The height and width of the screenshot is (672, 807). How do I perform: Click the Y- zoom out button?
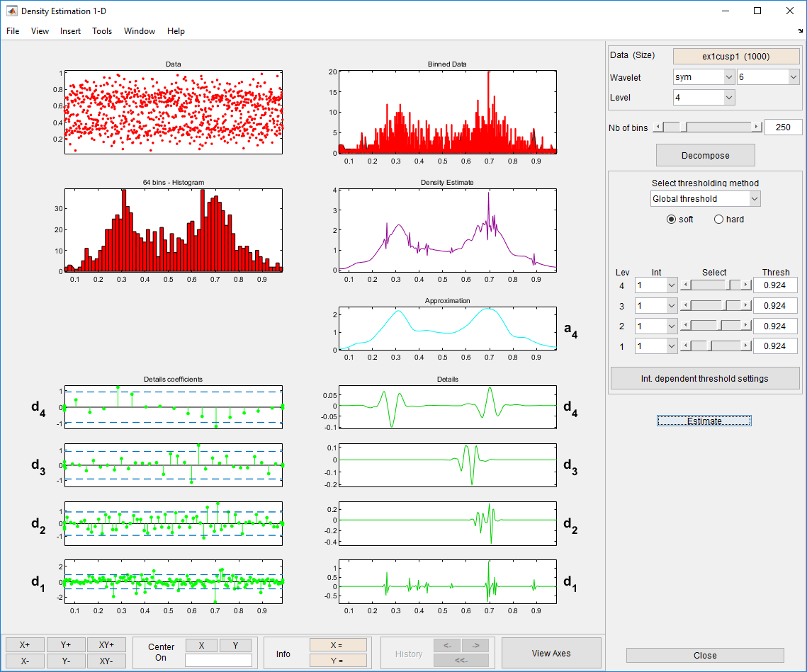click(65, 661)
